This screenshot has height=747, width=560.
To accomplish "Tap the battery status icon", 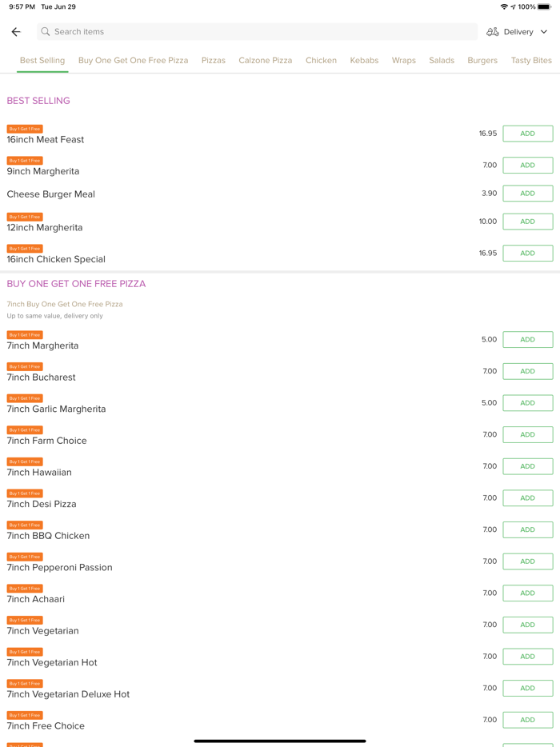I will pyautogui.click(x=544, y=7).
